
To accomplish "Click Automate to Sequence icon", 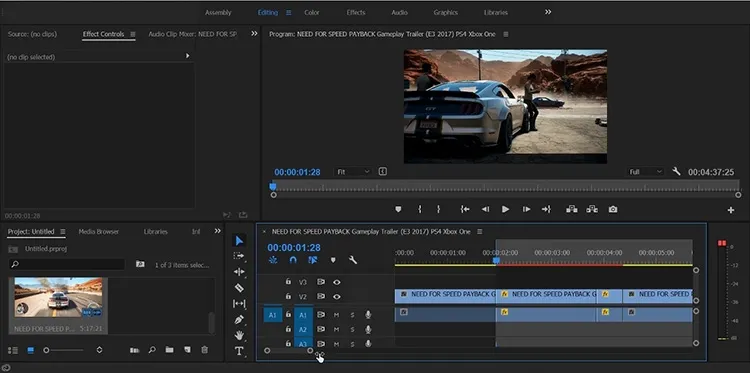I will coord(134,350).
